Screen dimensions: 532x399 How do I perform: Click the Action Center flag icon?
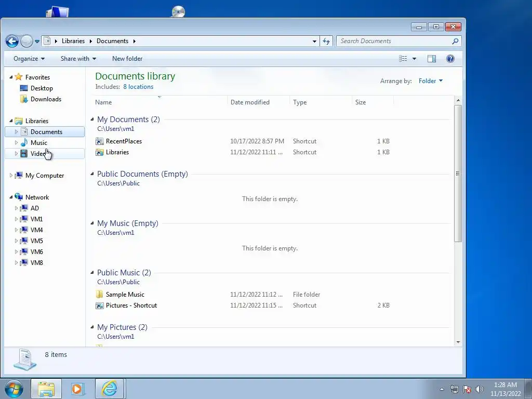[x=467, y=389]
